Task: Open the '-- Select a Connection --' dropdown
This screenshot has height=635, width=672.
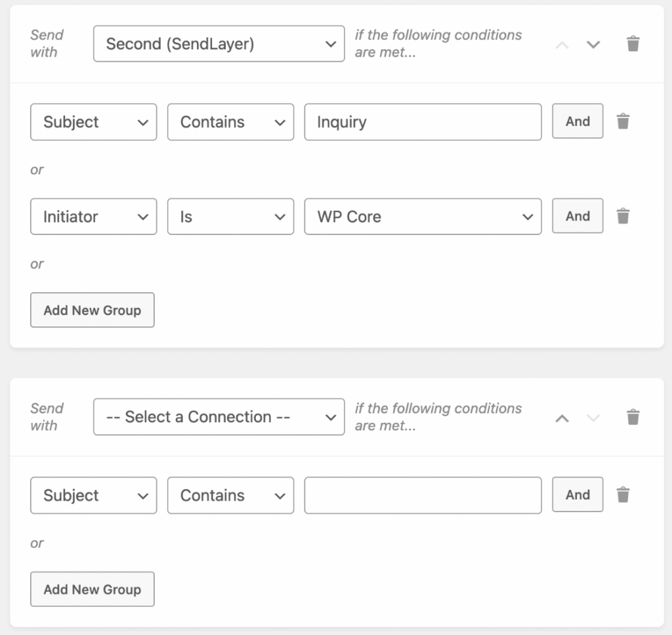Action: click(219, 417)
